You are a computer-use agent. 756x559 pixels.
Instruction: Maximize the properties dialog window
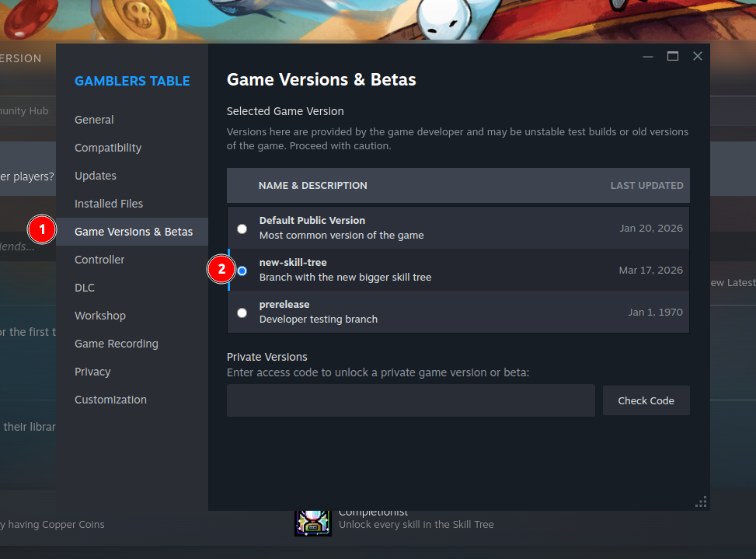click(673, 56)
